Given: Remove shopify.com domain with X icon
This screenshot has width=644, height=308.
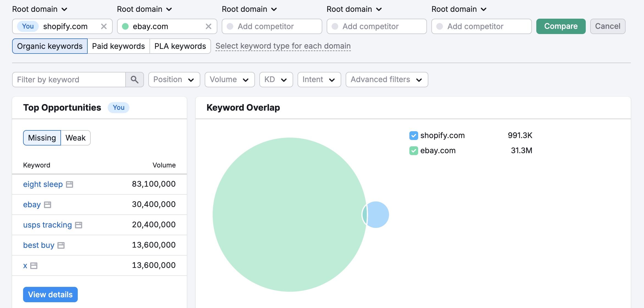Looking at the screenshot, I should point(104,26).
